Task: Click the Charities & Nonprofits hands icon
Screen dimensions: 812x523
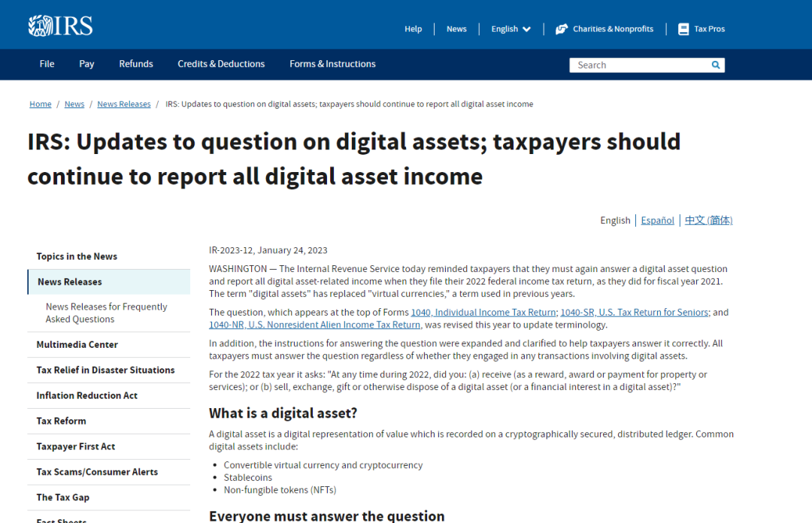Action: click(562, 29)
